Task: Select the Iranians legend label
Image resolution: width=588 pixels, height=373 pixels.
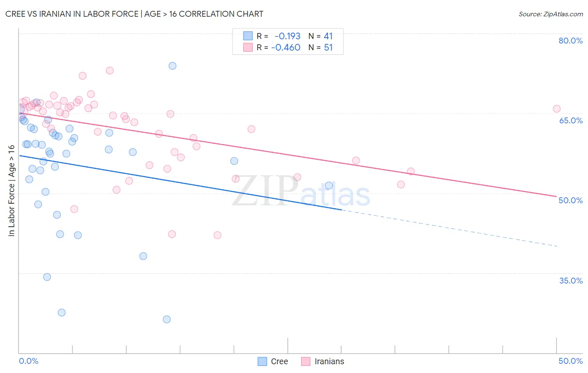Action: tap(330, 361)
